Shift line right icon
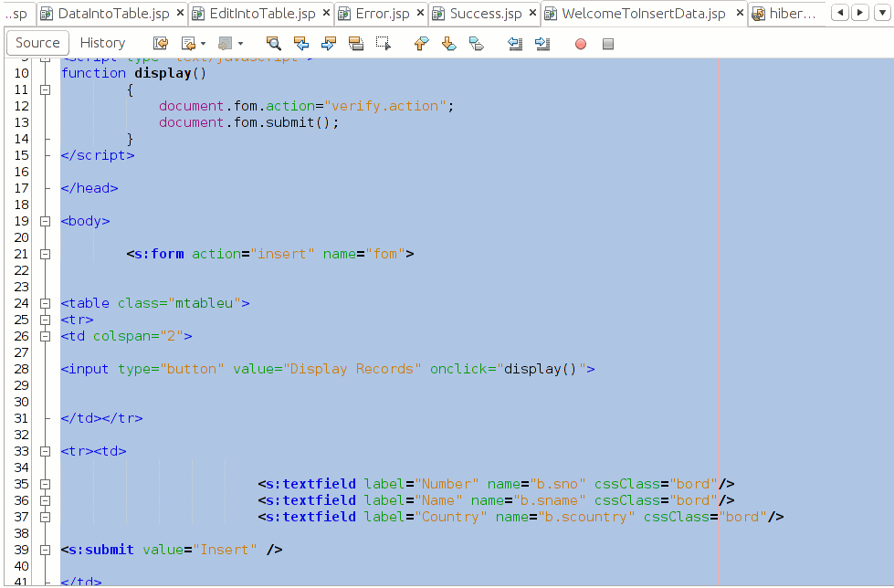 point(542,43)
